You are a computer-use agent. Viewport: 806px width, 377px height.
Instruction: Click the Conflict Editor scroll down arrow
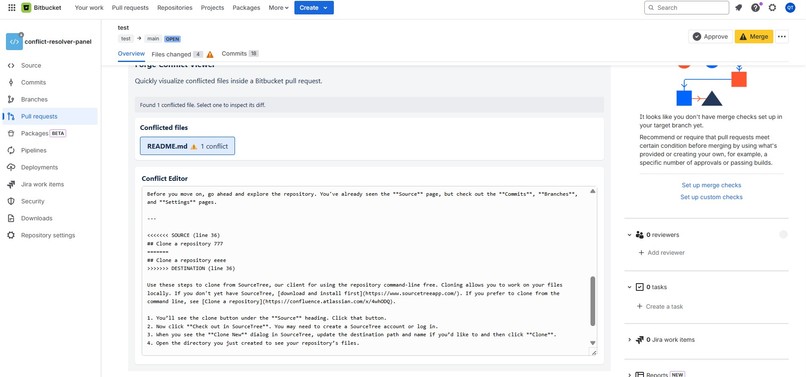[x=592, y=343]
